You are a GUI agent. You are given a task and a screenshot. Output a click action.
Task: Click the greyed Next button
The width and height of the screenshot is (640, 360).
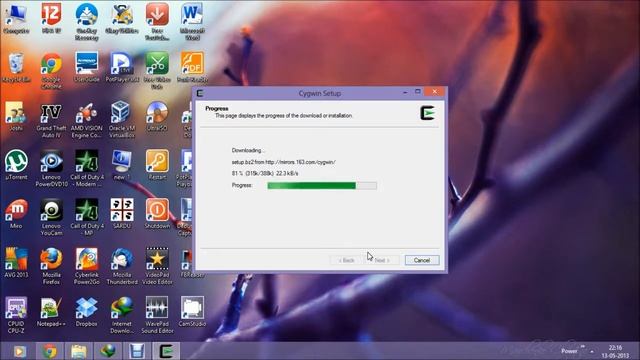pyautogui.click(x=381, y=260)
